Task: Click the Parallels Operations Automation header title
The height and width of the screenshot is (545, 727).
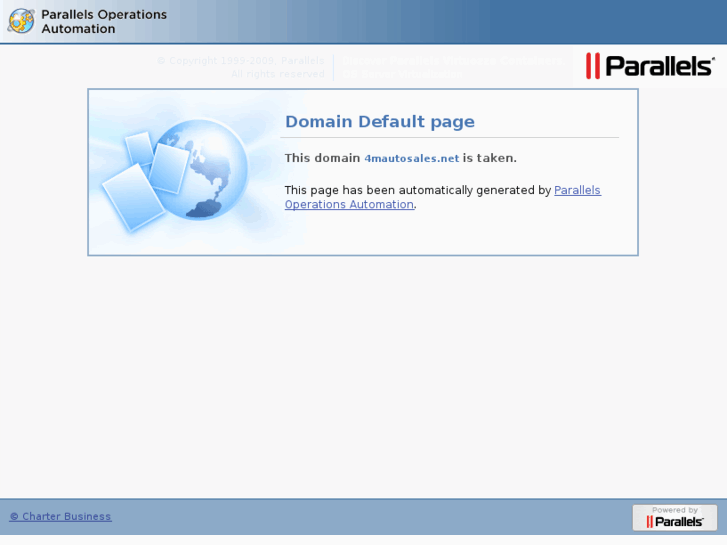Action: coord(104,21)
